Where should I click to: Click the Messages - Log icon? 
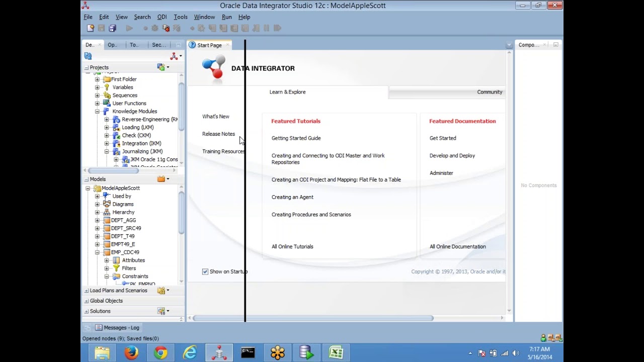point(99,328)
